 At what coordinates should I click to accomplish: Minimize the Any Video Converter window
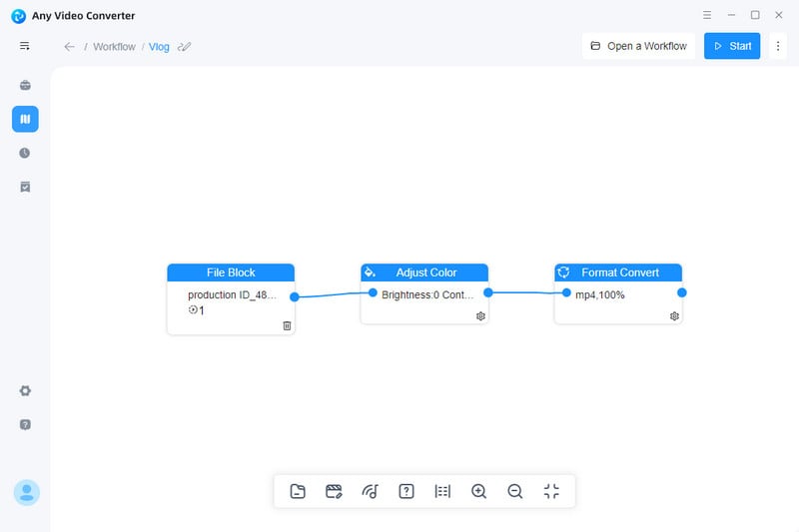coord(731,15)
